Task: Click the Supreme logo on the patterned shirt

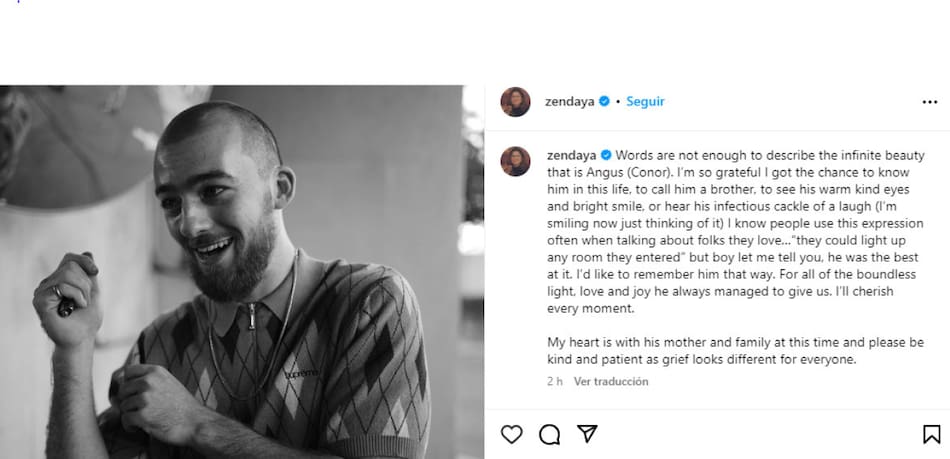Action: click(301, 373)
